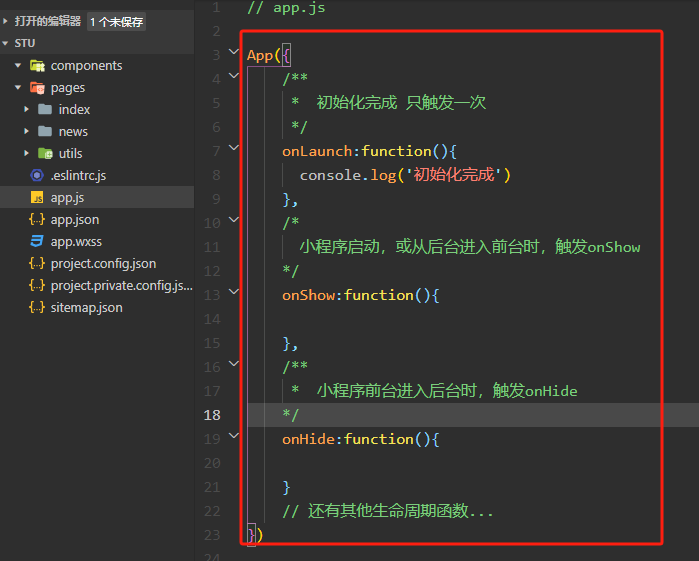This screenshot has height=561, width=699.
Task: Open the utils folder
Action: point(70,153)
